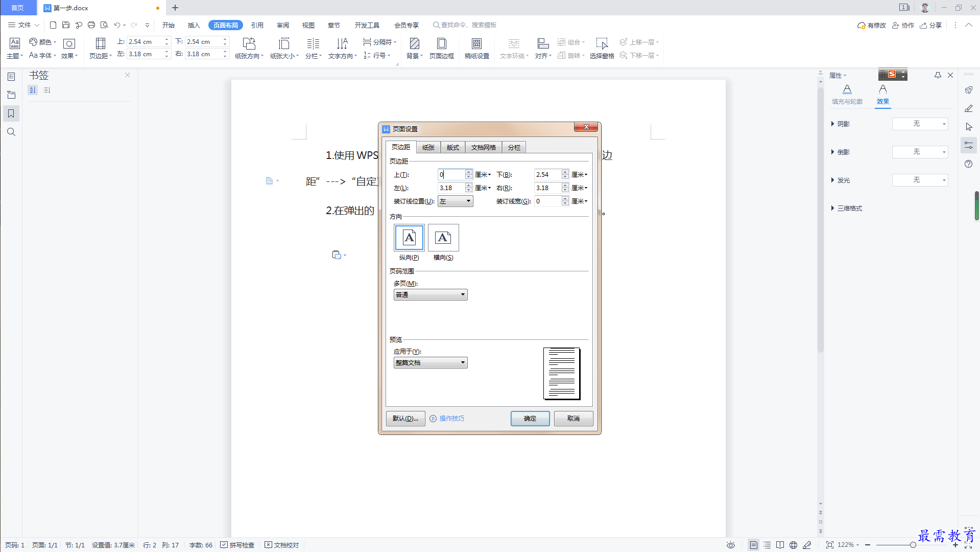This screenshot has width=980, height=552.
Task: Click 确定 OK button in dialog
Action: 530,419
